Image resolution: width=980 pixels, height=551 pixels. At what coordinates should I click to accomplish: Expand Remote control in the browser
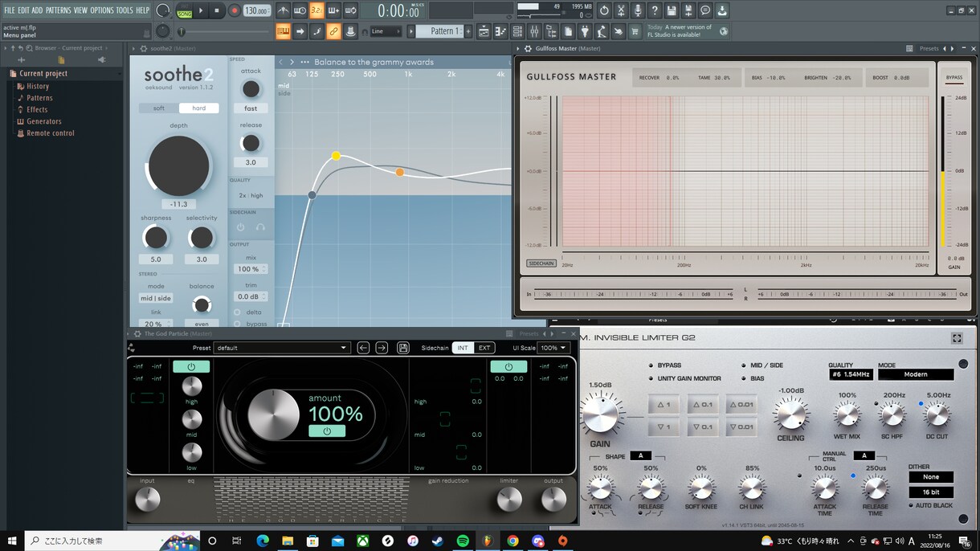click(50, 133)
